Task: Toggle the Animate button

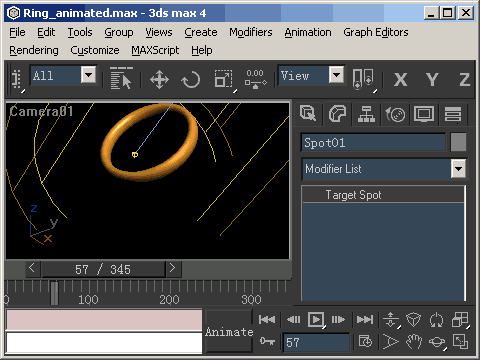Action: pyautogui.click(x=229, y=331)
